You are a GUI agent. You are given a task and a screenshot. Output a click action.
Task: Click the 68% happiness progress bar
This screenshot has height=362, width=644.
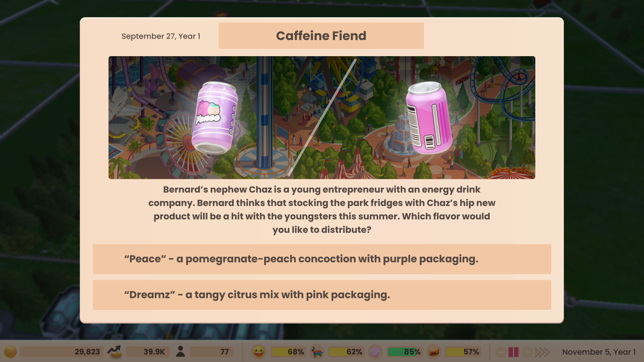288,352
